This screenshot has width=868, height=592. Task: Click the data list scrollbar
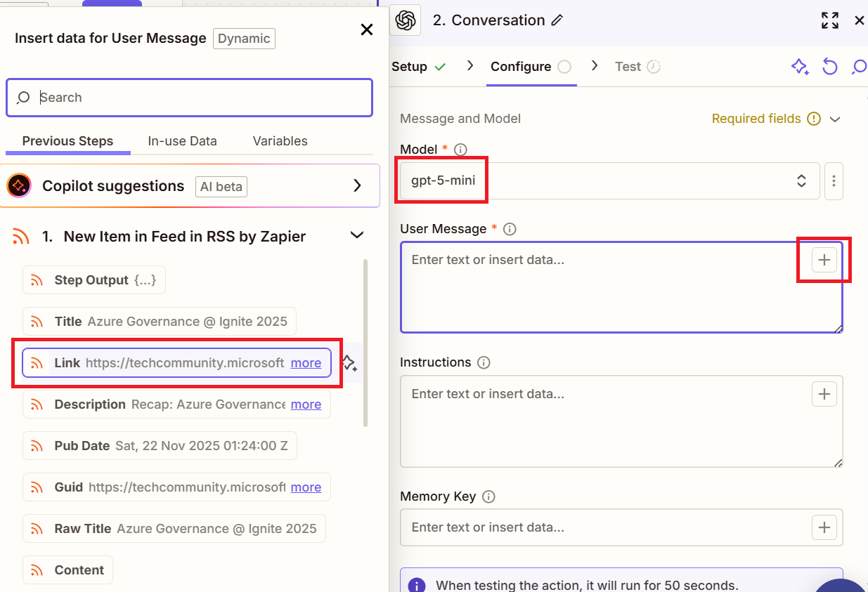pos(365,343)
